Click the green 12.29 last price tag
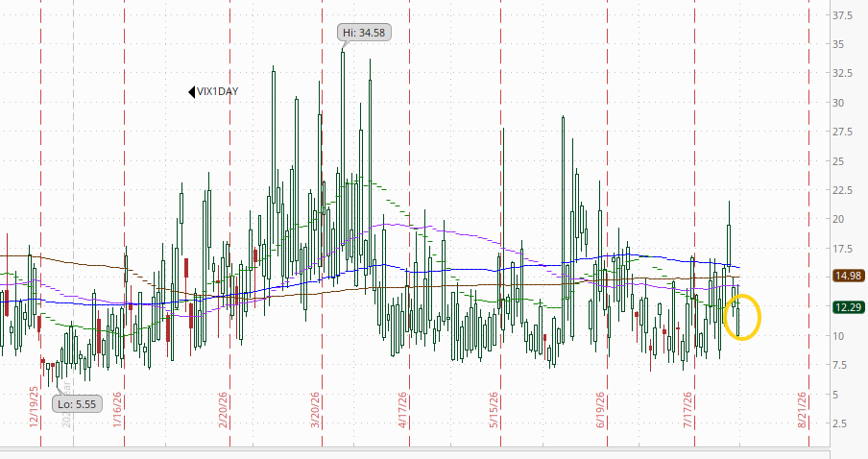Viewport: 868px width, 459px height. (848, 307)
